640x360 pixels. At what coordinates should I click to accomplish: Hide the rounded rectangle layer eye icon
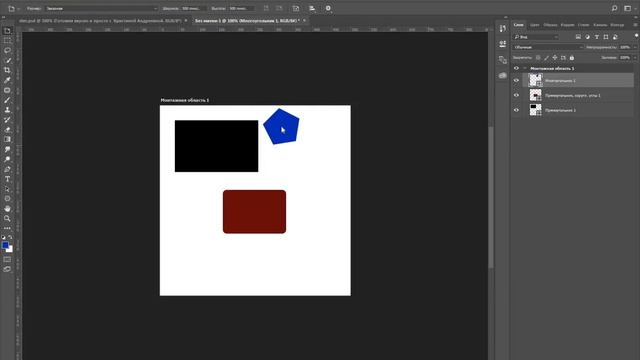[x=516, y=95]
